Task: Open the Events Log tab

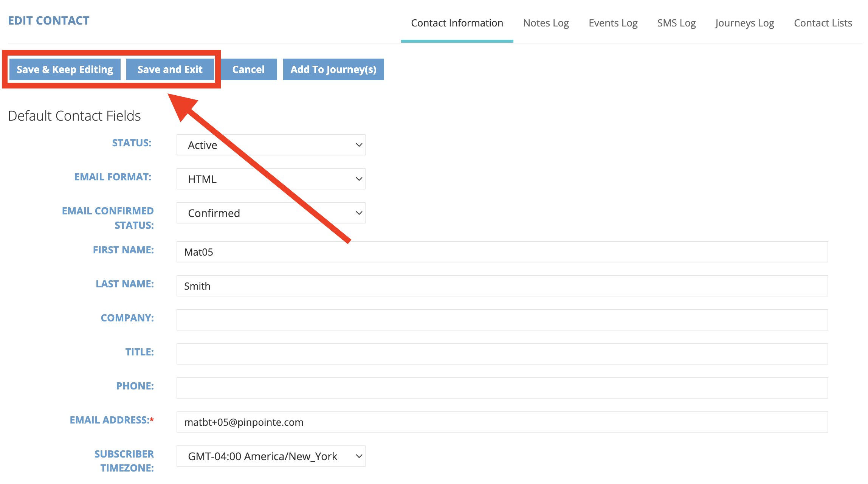Action: 613,23
